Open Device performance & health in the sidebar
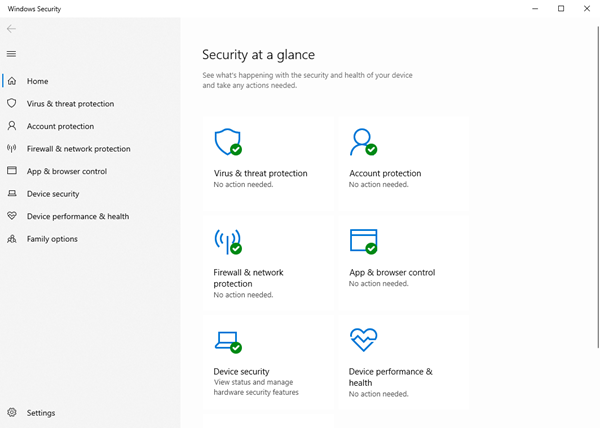Screen dimensions: 600x428 tap(77, 217)
